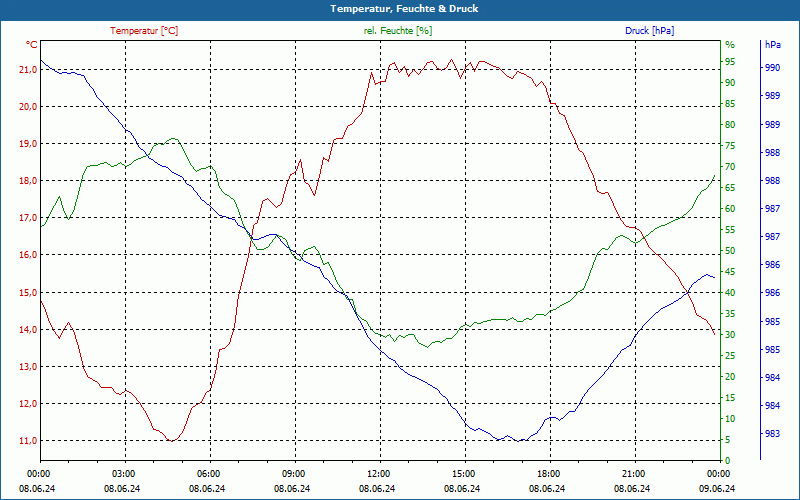Screen dimensions: 800x500
Task: Click humidity axis value "50"
Action: pos(730,251)
